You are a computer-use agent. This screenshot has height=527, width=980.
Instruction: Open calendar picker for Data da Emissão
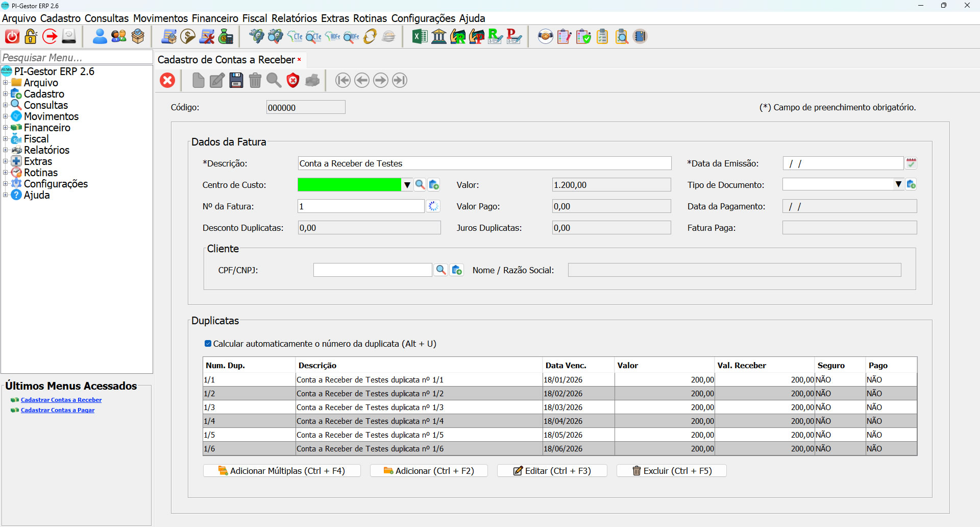coord(911,163)
